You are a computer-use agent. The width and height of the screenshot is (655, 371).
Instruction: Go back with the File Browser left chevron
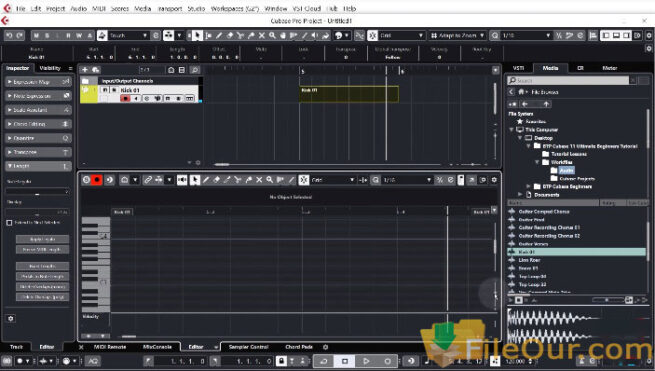tap(511, 91)
